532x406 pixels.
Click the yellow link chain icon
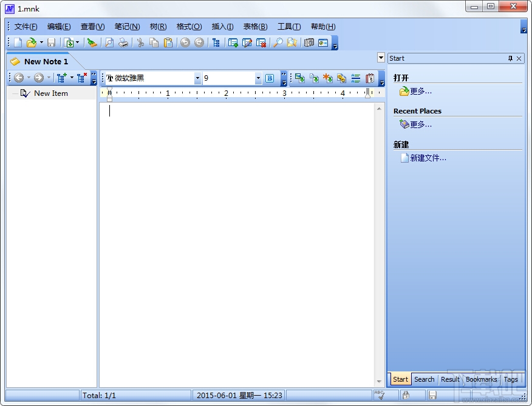click(x=342, y=78)
